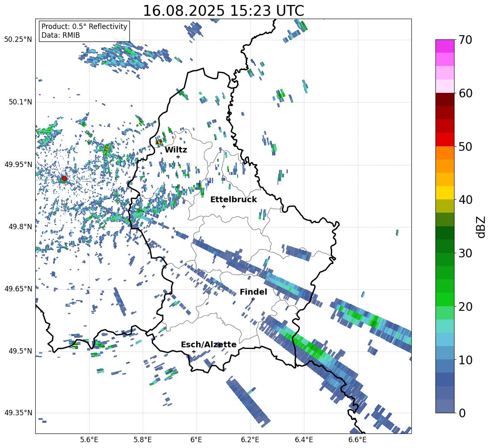
Task: Click the colorbar tick label 60
Action: coord(466,93)
